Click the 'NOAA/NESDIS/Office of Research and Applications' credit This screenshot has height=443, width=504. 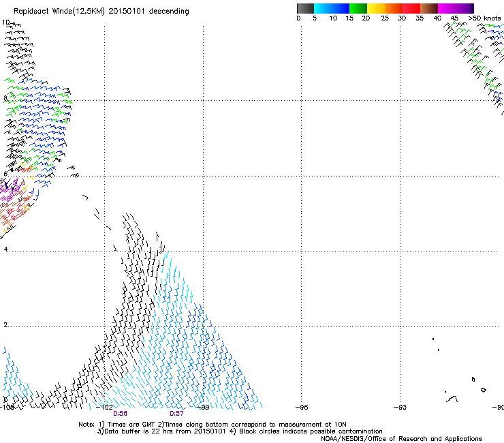point(401,439)
